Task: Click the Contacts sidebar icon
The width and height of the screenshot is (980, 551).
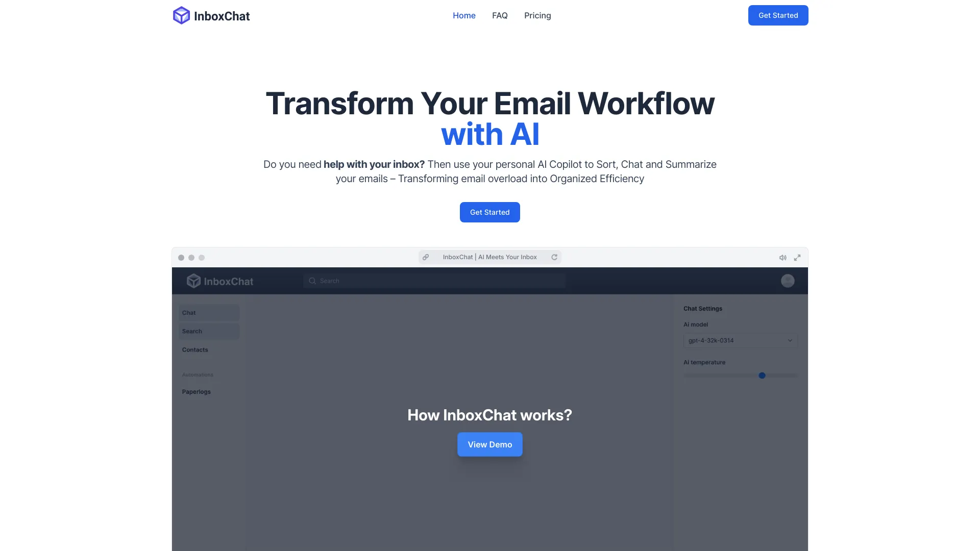Action: [194, 349]
